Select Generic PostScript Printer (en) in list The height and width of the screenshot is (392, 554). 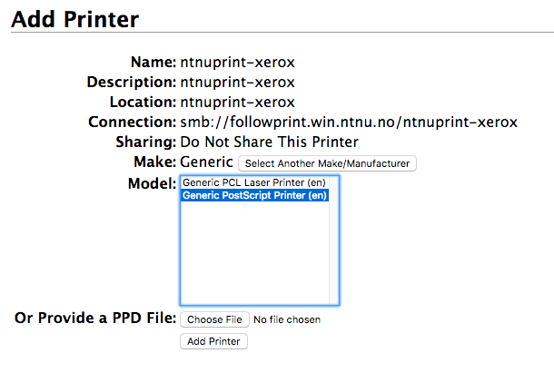[254, 195]
